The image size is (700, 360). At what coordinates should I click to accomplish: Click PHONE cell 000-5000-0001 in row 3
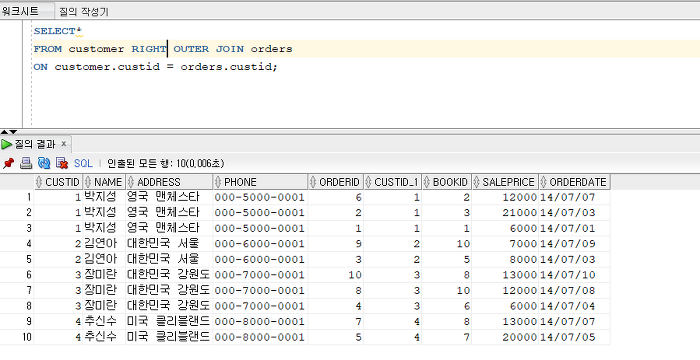259,228
